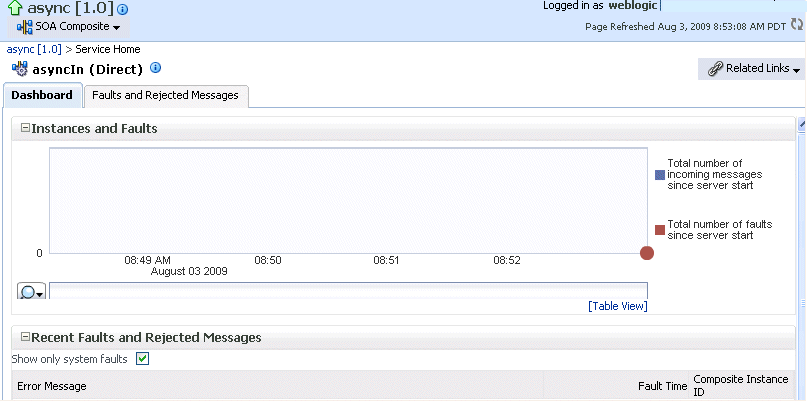This screenshot has height=402, width=807.
Task: Open info icon next to asyncIn (Direct)
Action: pos(155,68)
